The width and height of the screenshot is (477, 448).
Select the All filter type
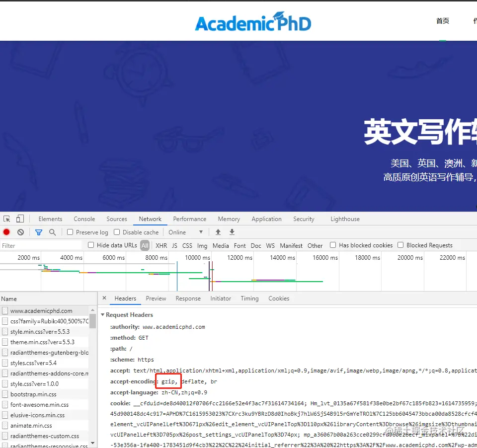[145, 245]
